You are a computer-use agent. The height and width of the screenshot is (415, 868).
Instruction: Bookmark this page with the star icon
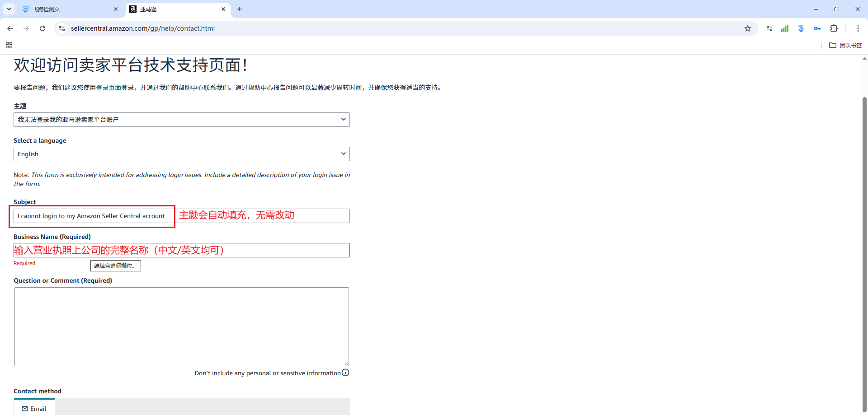point(748,28)
